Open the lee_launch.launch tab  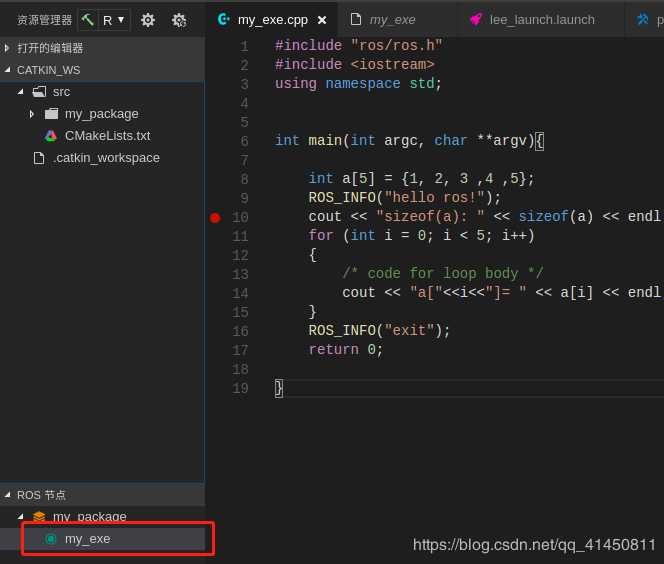[x=542, y=19]
